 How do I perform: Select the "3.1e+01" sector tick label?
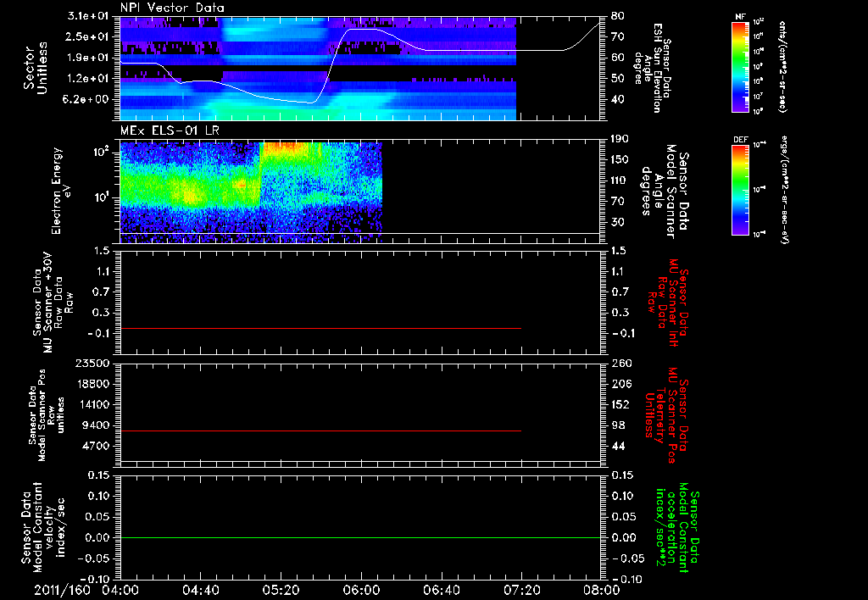tap(88, 16)
